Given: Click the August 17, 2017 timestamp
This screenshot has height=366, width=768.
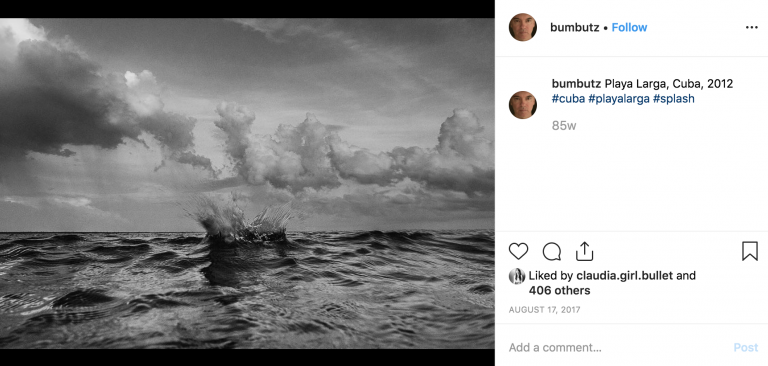Looking at the screenshot, I should (545, 310).
